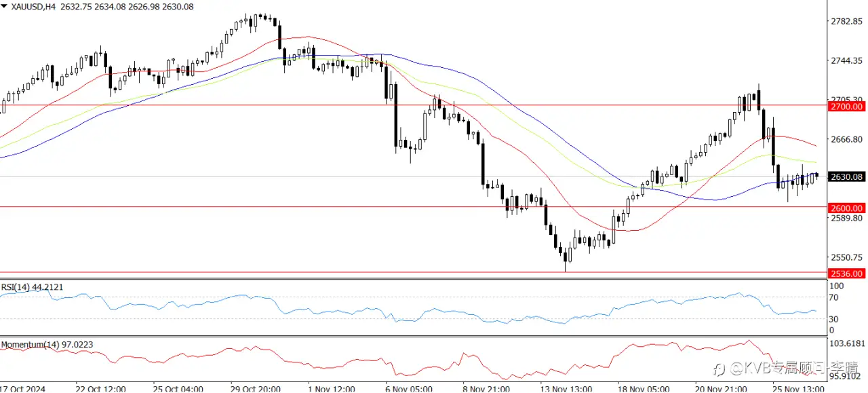
Task: Click the 22 Oct 12:00 time label
Action: coord(100,388)
